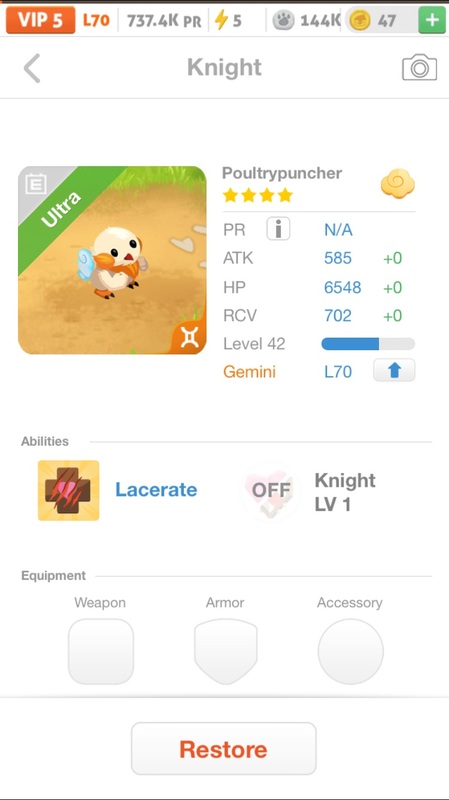Tap the notes icon on portrait corner
The image size is (449, 800).
(x=36, y=184)
